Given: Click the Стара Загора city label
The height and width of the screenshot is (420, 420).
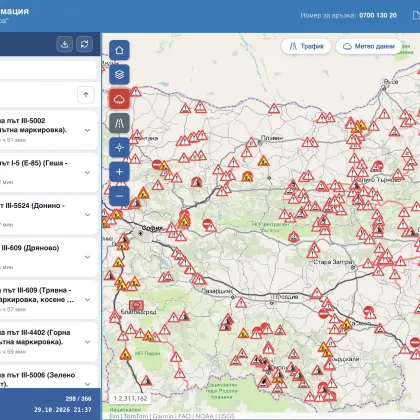Looking at the screenshot, I should (x=333, y=262).
